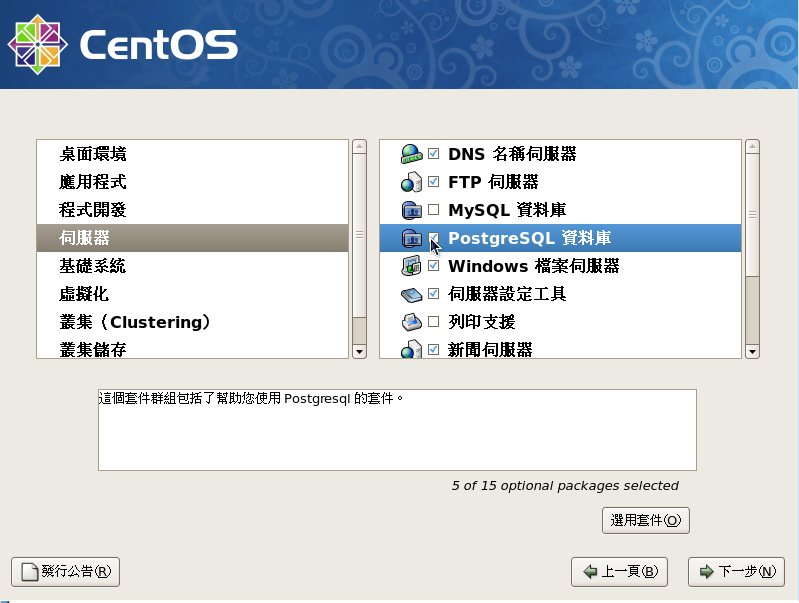Click the package list scrollbar thumb
Viewport: 799px width, 603px height.
pos(752,215)
